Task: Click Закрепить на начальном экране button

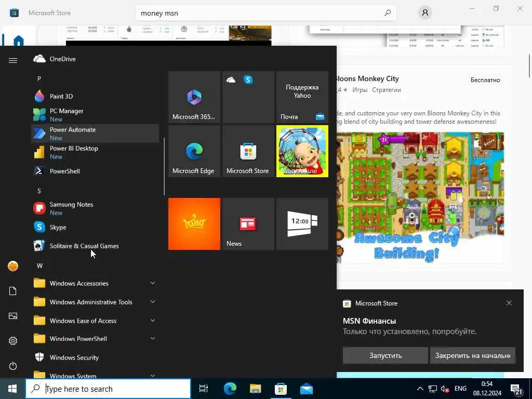Action: (x=473, y=355)
